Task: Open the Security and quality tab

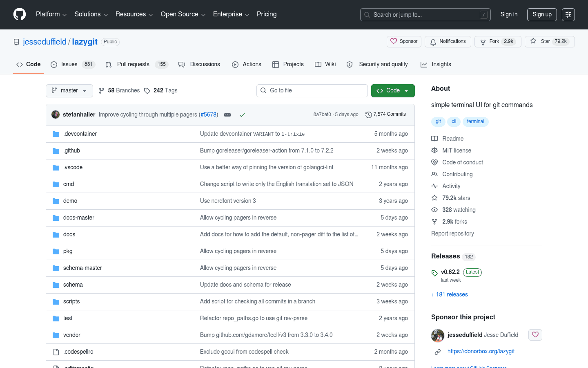Action: pos(377,65)
